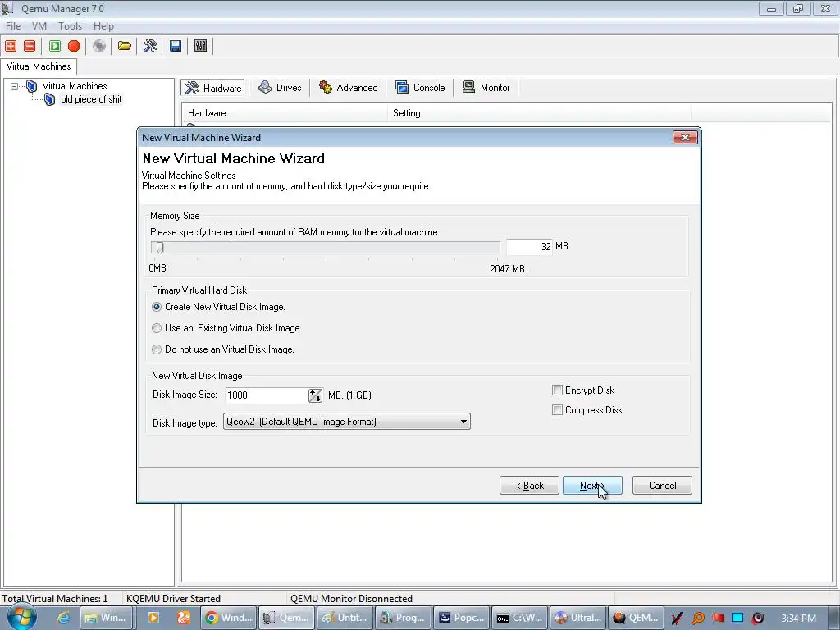Click the RAM amount input field showing 32

529,246
